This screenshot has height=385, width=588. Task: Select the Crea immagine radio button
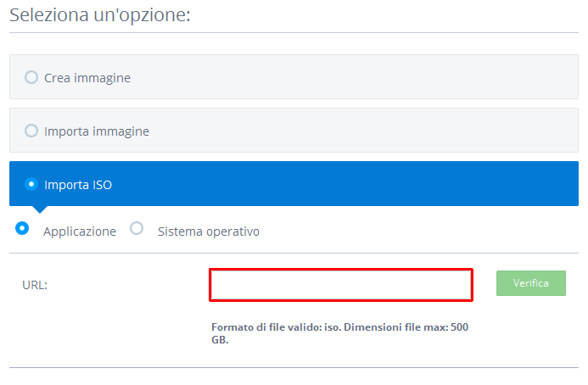[x=31, y=77]
